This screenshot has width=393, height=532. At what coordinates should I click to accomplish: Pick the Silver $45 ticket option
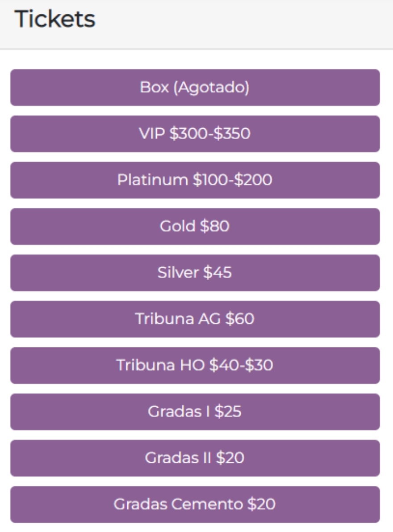point(195,273)
